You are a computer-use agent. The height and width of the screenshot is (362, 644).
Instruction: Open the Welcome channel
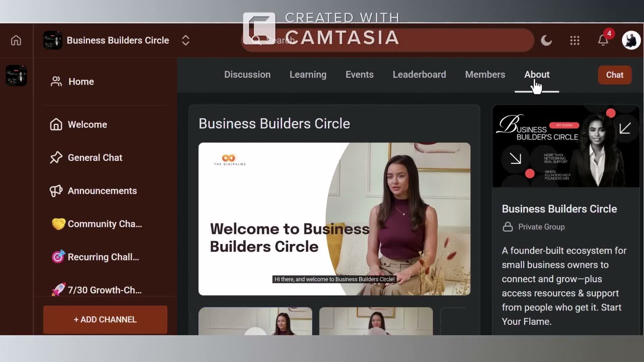coord(87,124)
